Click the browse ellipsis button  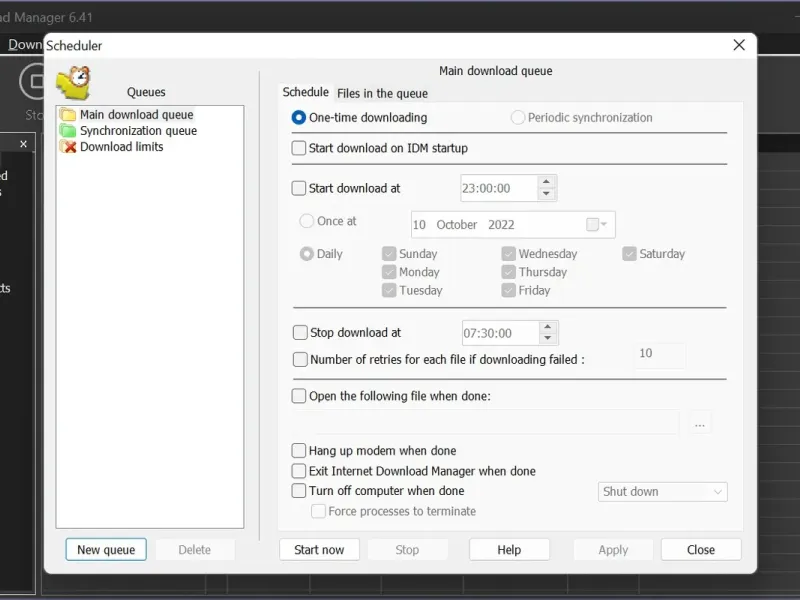click(x=699, y=424)
